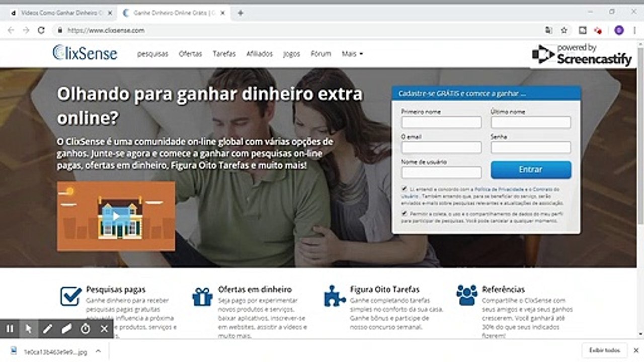644x362 pixels.
Task: Click the downloaded jpg file icon
Action: (x=14, y=351)
